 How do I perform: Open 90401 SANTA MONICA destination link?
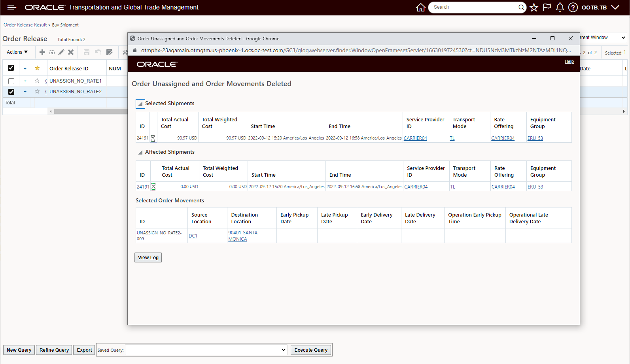click(x=243, y=236)
